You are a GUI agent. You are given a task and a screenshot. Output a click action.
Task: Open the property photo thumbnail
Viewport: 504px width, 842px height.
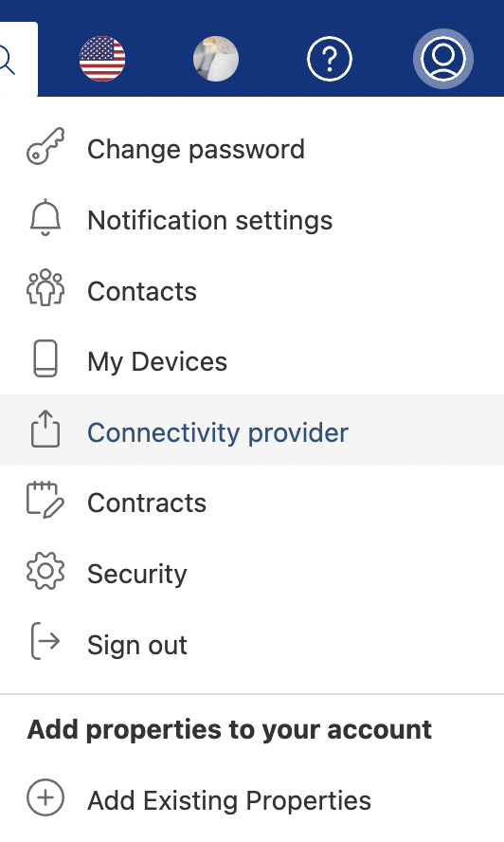click(x=216, y=59)
